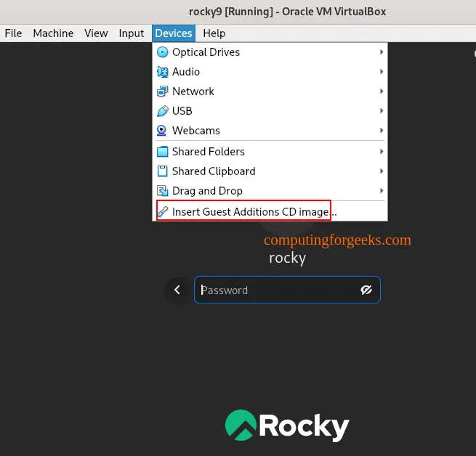Viewport: 476px width, 456px height.
Task: Expand the USB submenu arrow
Action: [382, 111]
